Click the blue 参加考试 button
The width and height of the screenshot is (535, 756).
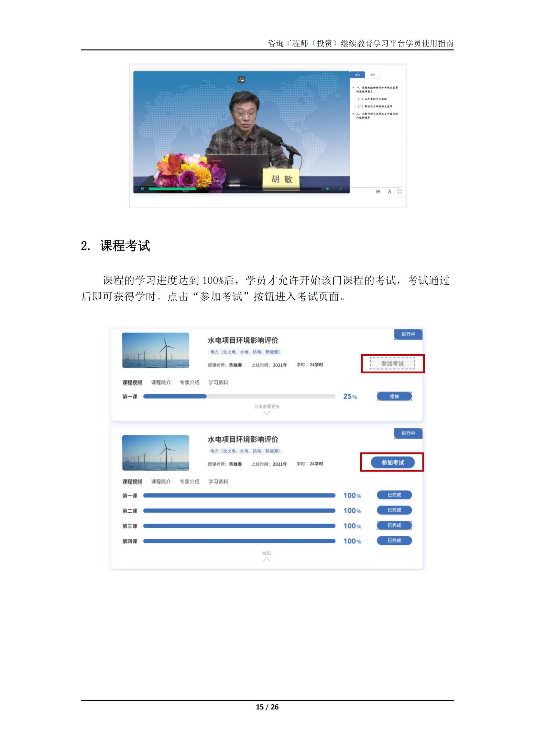(x=392, y=462)
